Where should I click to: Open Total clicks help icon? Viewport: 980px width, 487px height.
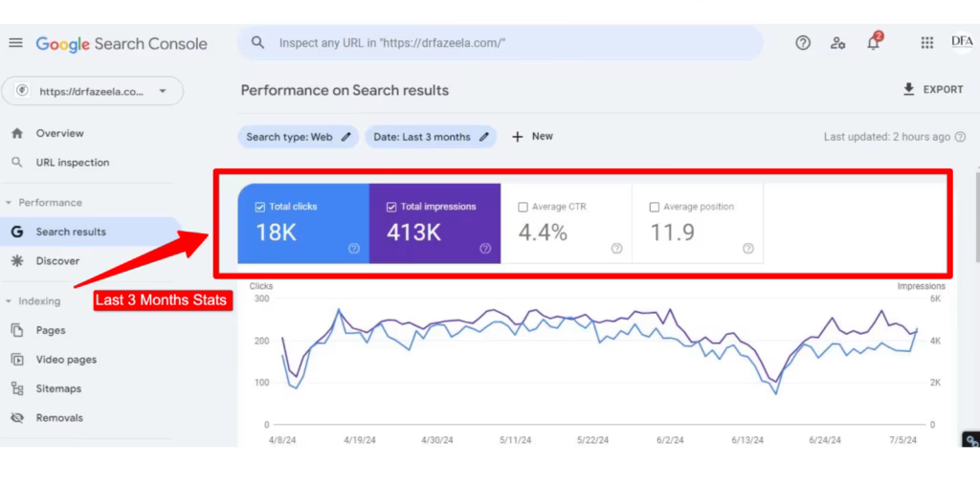(x=354, y=248)
